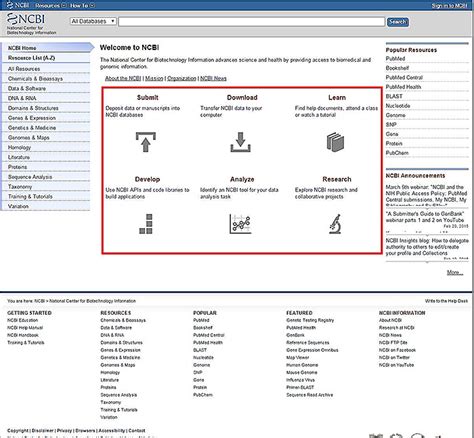This screenshot has width=474, height=438.
Task: Open NCBI on YouTube footer link
Action: tap(396, 365)
